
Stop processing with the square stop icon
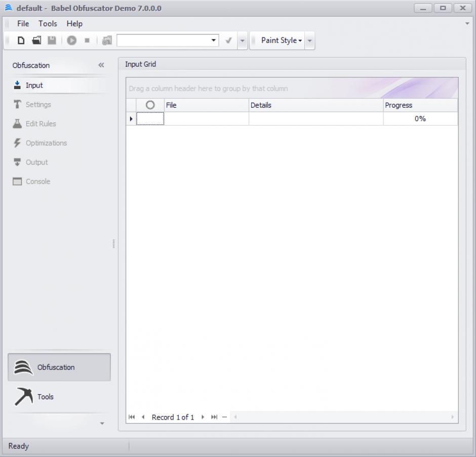(87, 40)
